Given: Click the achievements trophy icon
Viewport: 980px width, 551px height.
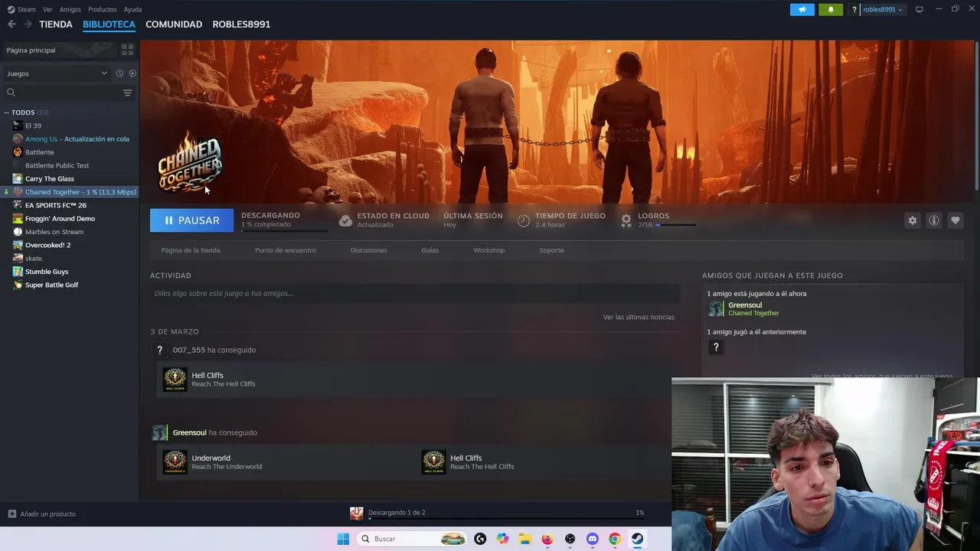Looking at the screenshot, I should pos(626,220).
